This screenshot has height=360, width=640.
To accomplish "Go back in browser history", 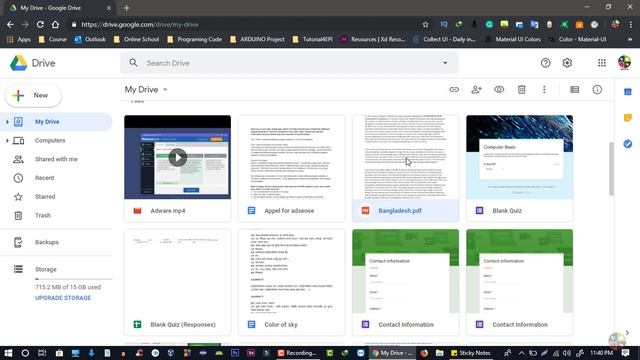I will click(x=10, y=24).
